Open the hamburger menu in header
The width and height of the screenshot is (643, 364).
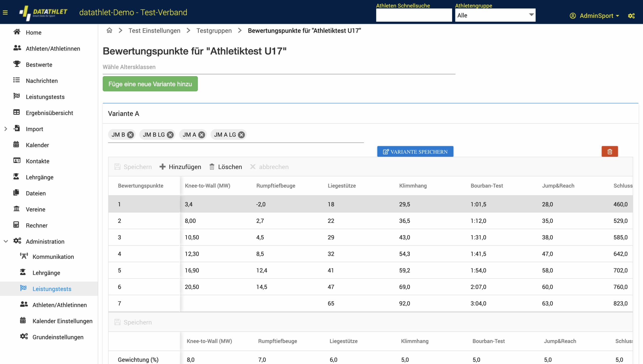click(x=5, y=12)
